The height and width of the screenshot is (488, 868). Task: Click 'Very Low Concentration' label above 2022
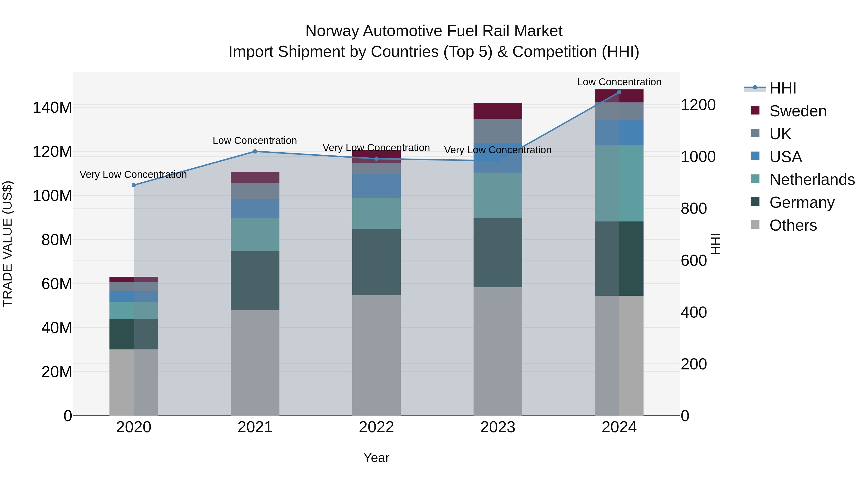coord(376,148)
